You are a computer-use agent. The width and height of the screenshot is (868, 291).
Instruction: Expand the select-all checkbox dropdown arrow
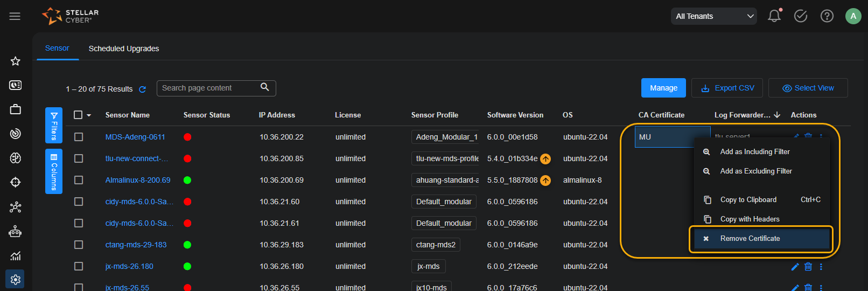tap(89, 115)
